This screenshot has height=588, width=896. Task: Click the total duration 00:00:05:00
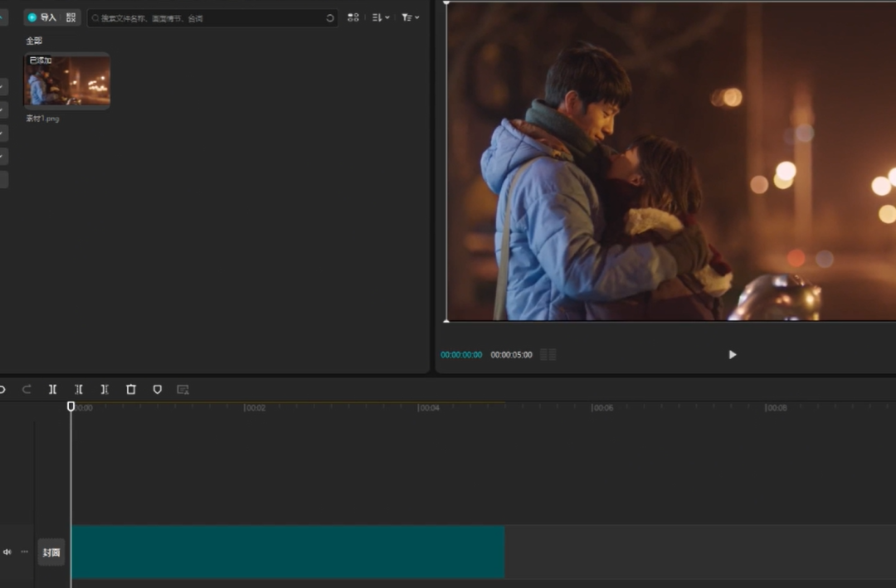tap(511, 355)
